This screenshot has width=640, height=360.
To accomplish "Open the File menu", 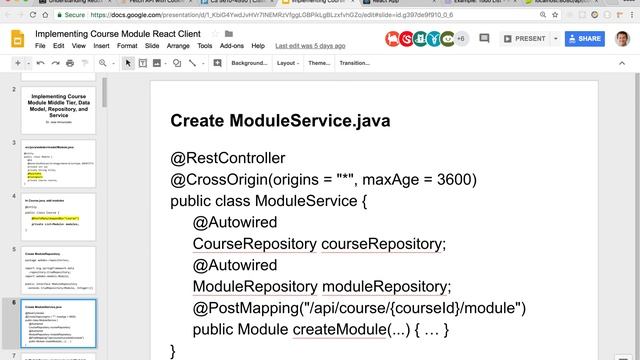I will click(40, 46).
